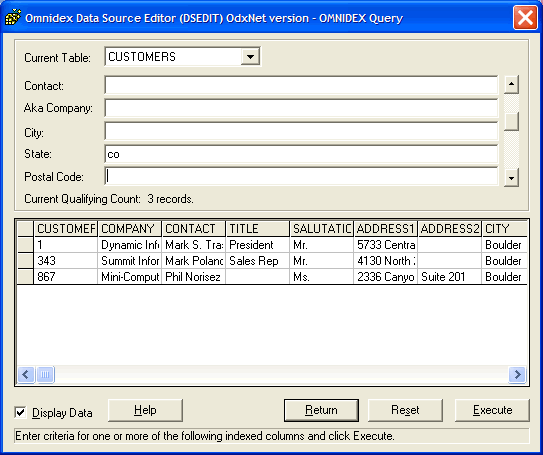Open the Current Table dropdown arrow
This screenshot has width=543, height=455.
[250, 56]
